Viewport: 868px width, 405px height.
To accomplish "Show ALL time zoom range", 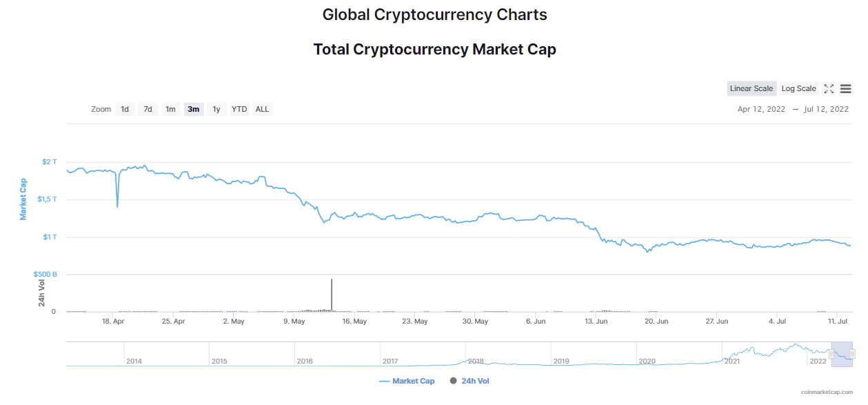I will tap(262, 109).
